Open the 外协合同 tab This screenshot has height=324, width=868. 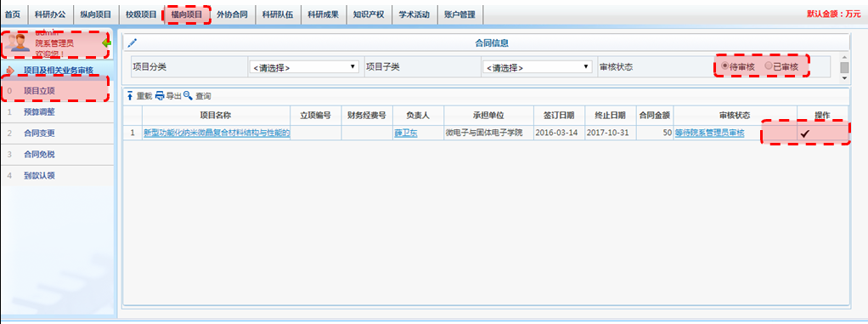[x=232, y=15]
